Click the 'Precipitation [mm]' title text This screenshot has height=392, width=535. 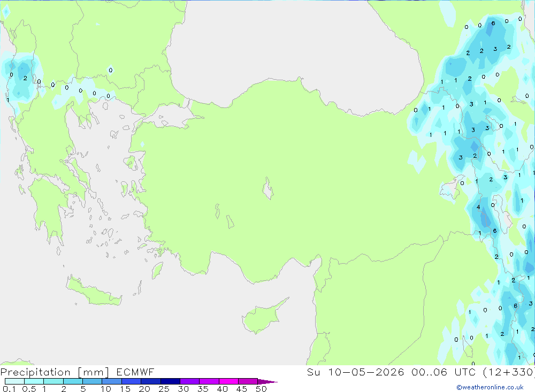[55, 372]
